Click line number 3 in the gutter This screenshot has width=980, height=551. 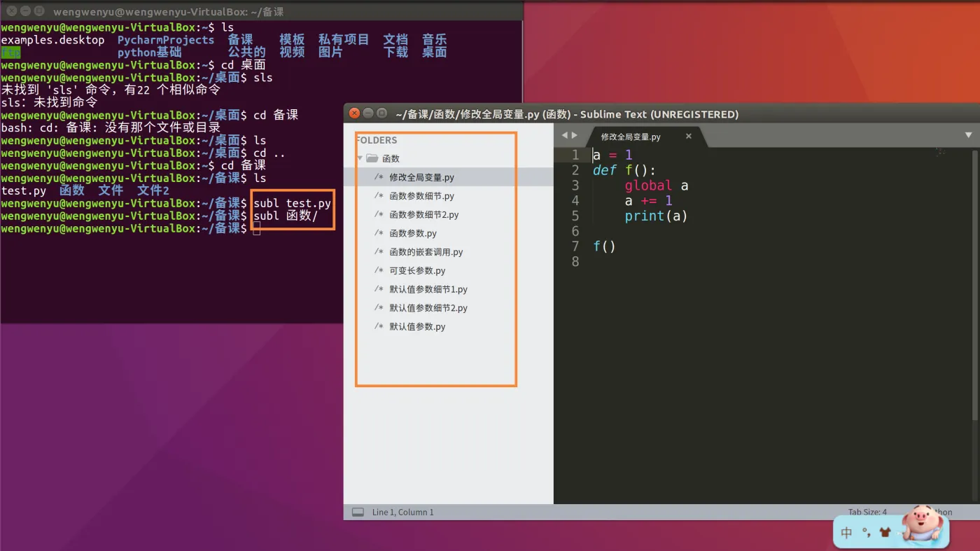(x=575, y=186)
